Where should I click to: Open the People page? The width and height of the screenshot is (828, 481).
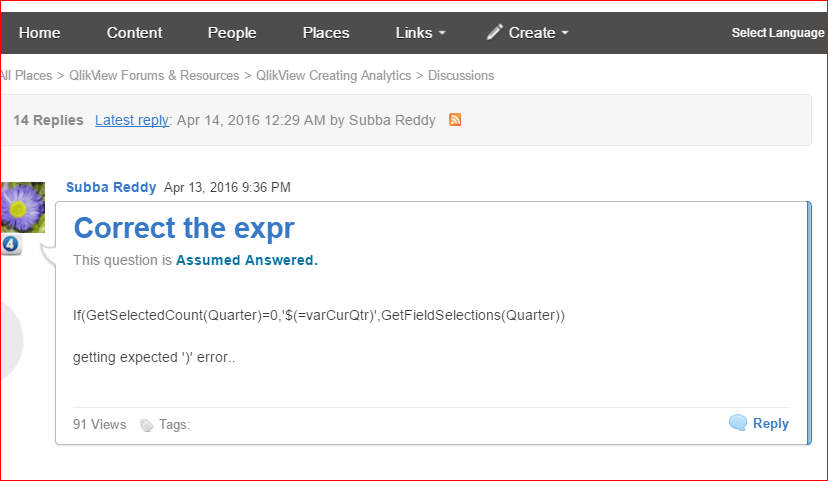[x=232, y=33]
